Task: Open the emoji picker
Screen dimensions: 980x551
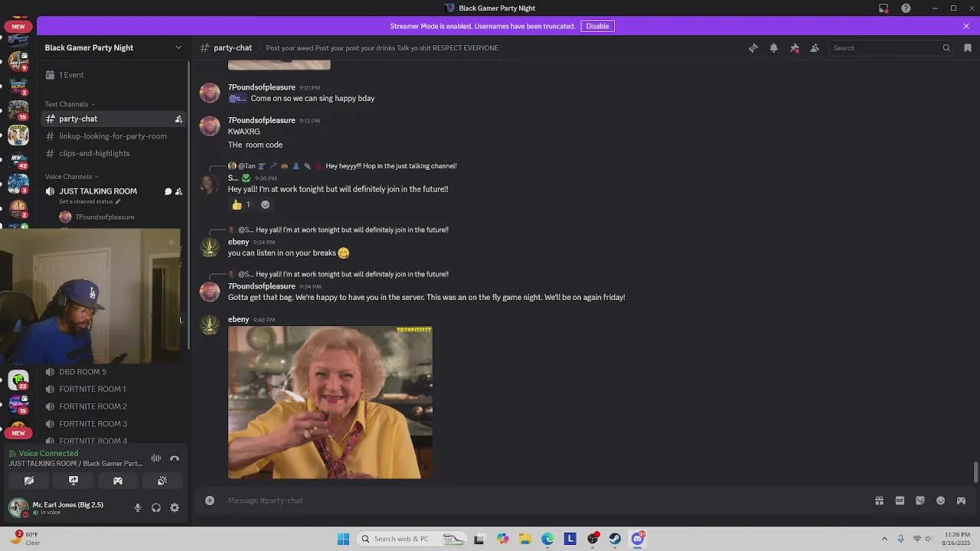Action: pyautogui.click(x=941, y=500)
